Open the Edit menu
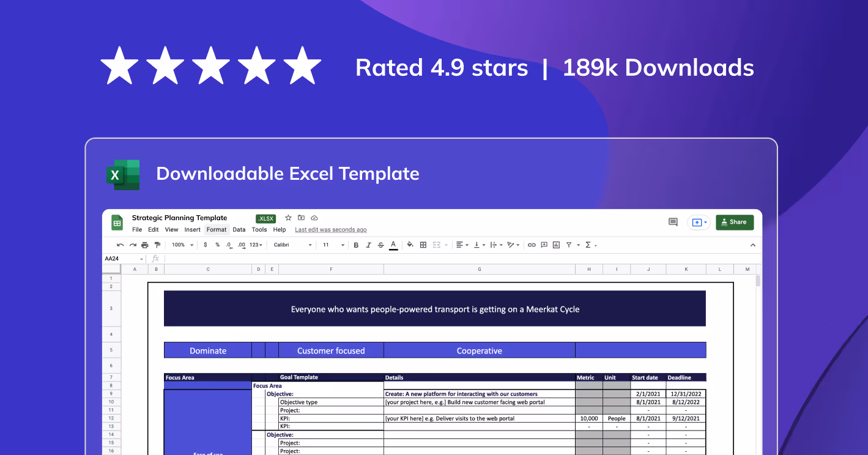Image resolution: width=868 pixels, height=455 pixels. point(154,230)
